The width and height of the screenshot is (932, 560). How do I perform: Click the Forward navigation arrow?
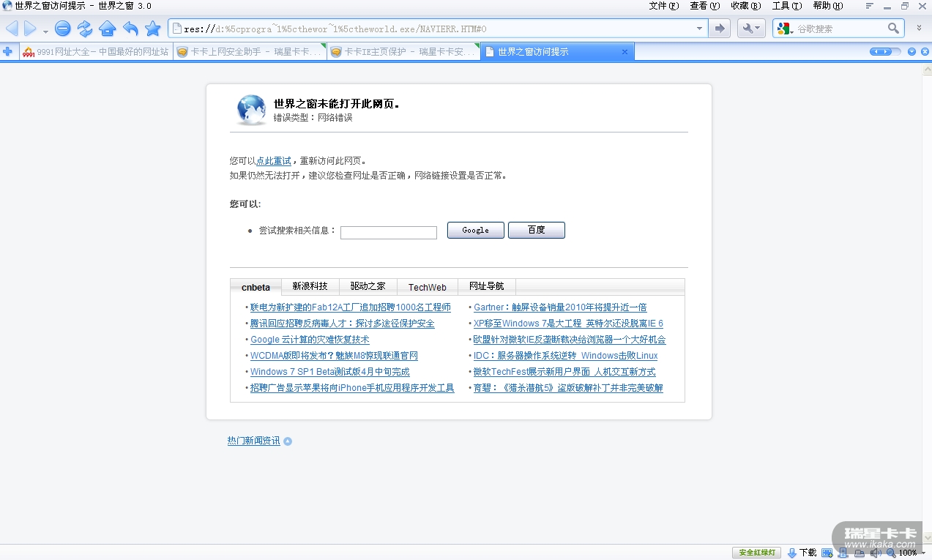click(30, 29)
